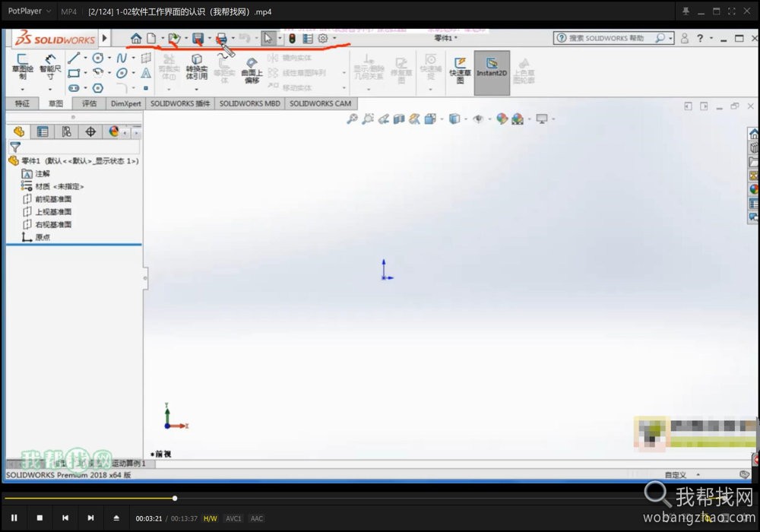Image resolution: width=760 pixels, height=532 pixels.
Task: Save the part with the floppy icon
Action: (x=198, y=38)
